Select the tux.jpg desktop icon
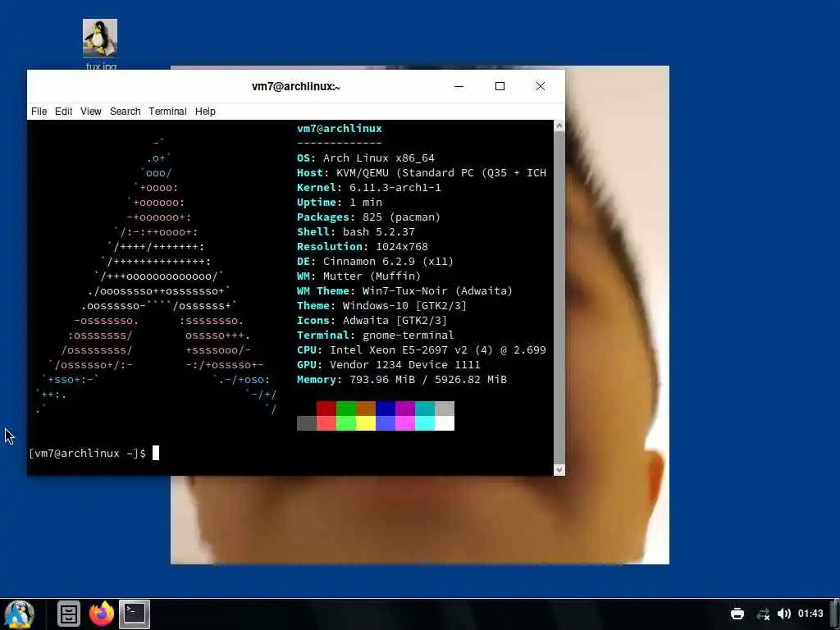840x630 pixels. pyautogui.click(x=100, y=44)
